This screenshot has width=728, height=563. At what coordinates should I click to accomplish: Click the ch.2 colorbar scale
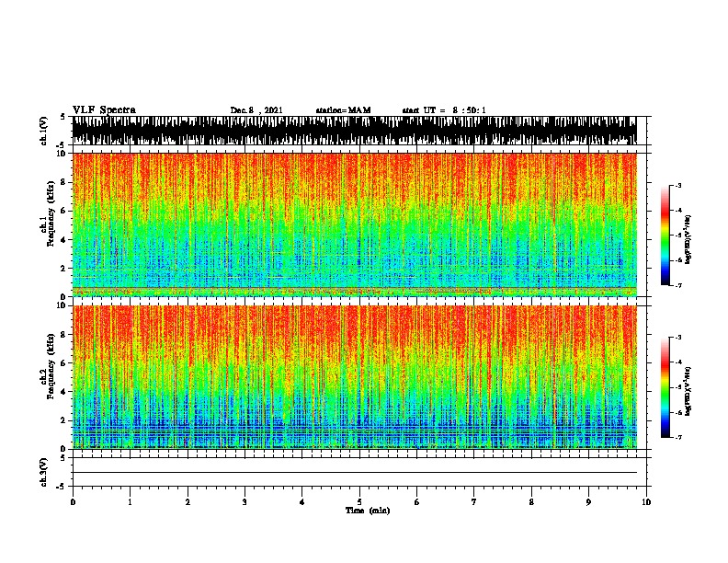tap(665, 387)
